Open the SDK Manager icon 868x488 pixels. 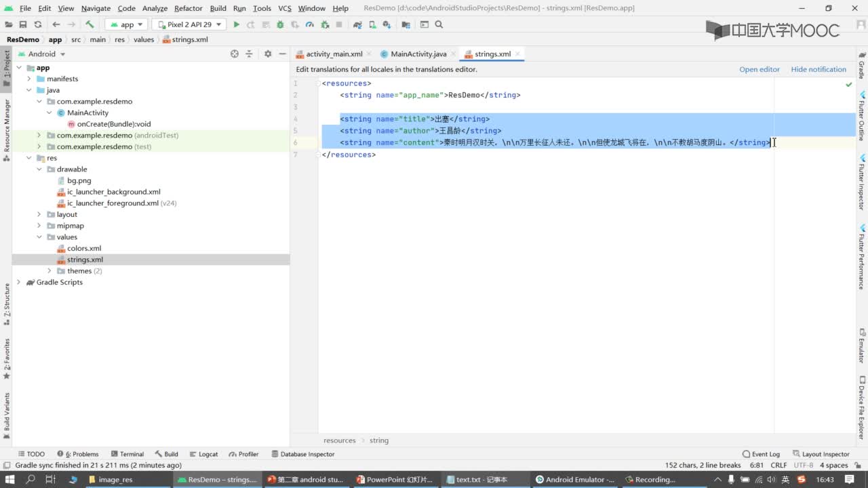(387, 24)
